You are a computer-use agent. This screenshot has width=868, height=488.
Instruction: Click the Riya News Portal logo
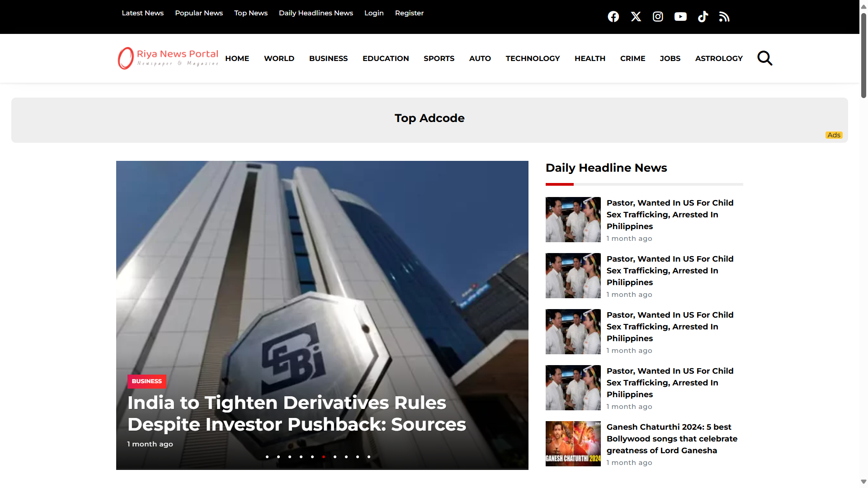tap(168, 58)
